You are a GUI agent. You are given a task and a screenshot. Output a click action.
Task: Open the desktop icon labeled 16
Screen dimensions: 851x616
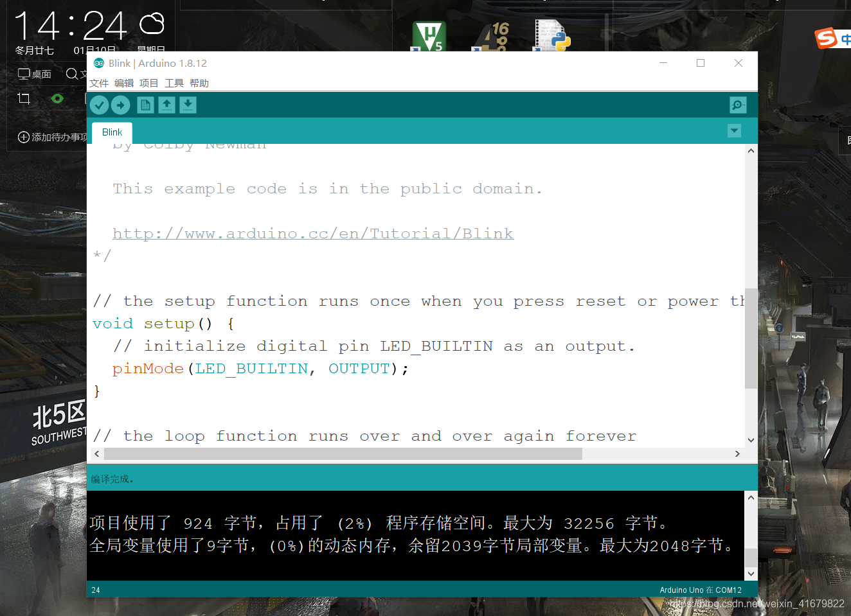coord(492,36)
